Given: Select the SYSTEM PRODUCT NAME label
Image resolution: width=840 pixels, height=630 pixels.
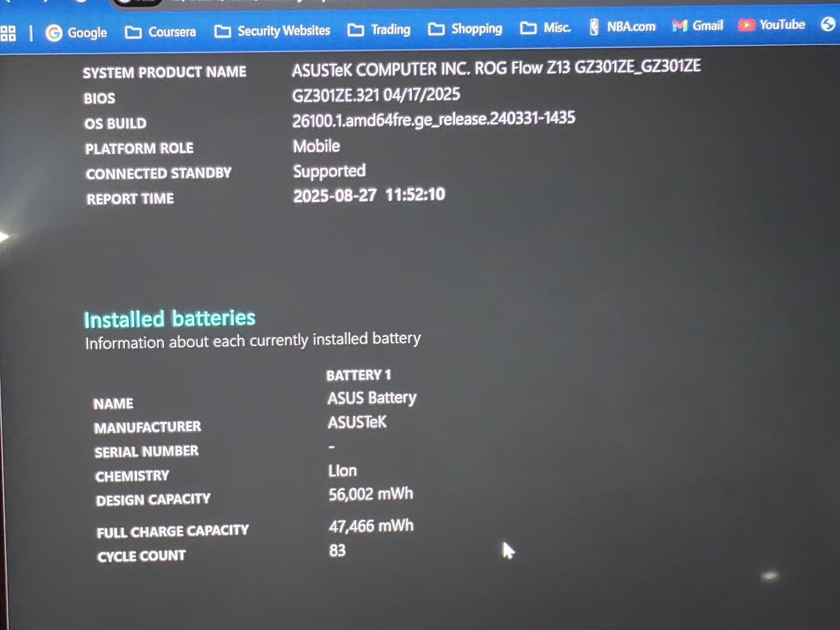Looking at the screenshot, I should (164, 72).
